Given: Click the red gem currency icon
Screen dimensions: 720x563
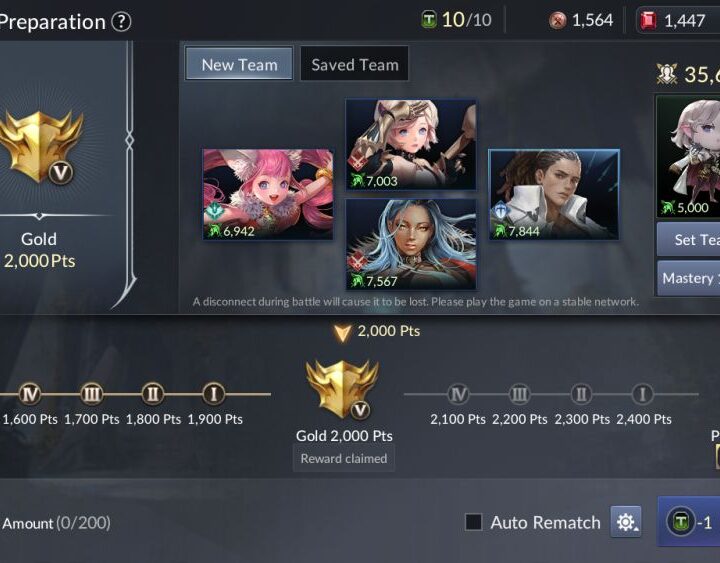Looking at the screenshot, I should click(648, 21).
